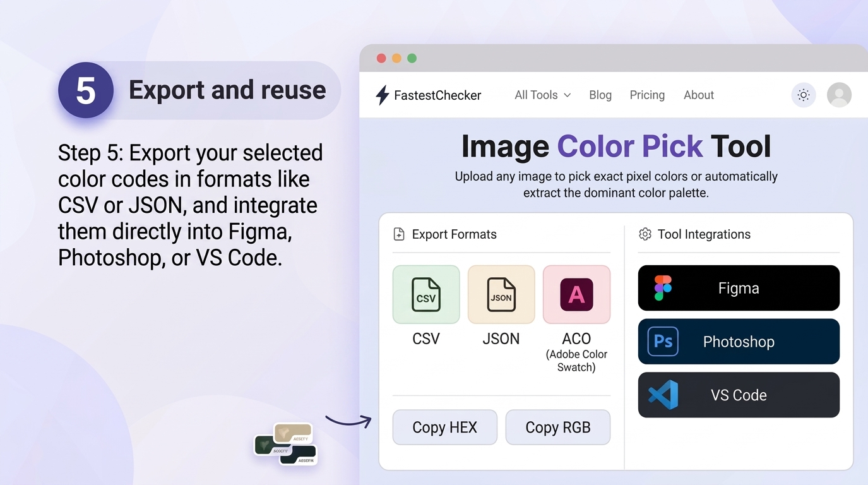
Task: Choose the JSON export format tile
Action: coord(501,294)
